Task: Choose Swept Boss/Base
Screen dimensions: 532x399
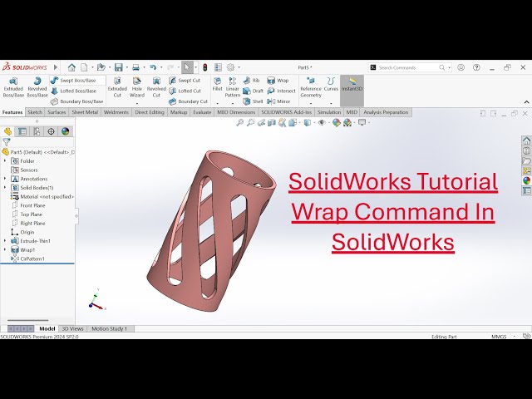Action: (73, 81)
